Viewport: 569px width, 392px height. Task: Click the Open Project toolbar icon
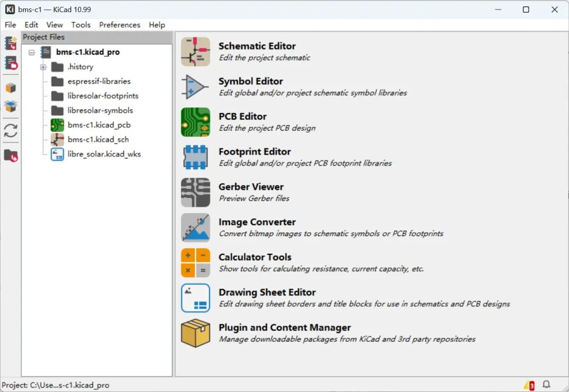pyautogui.click(x=11, y=63)
